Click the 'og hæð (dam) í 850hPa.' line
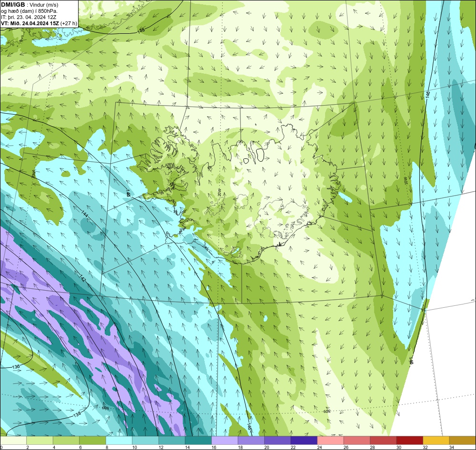Viewport: 476px width, 450px height. click(x=29, y=11)
